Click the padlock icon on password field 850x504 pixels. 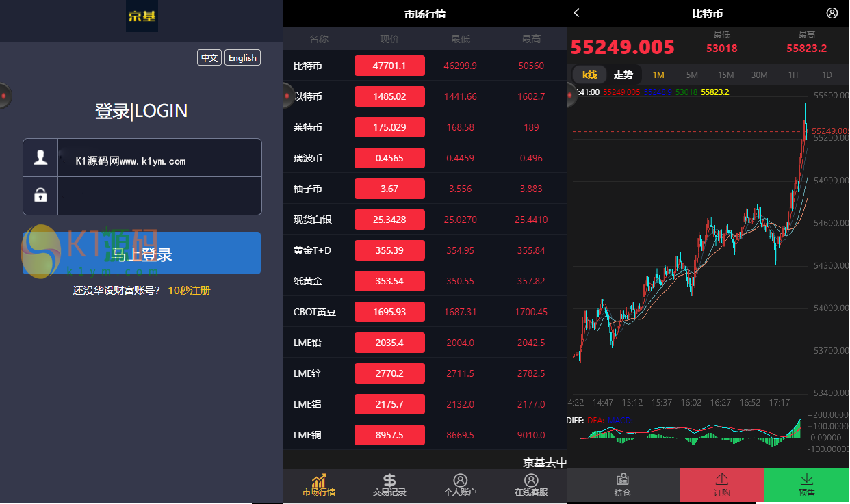point(40,196)
